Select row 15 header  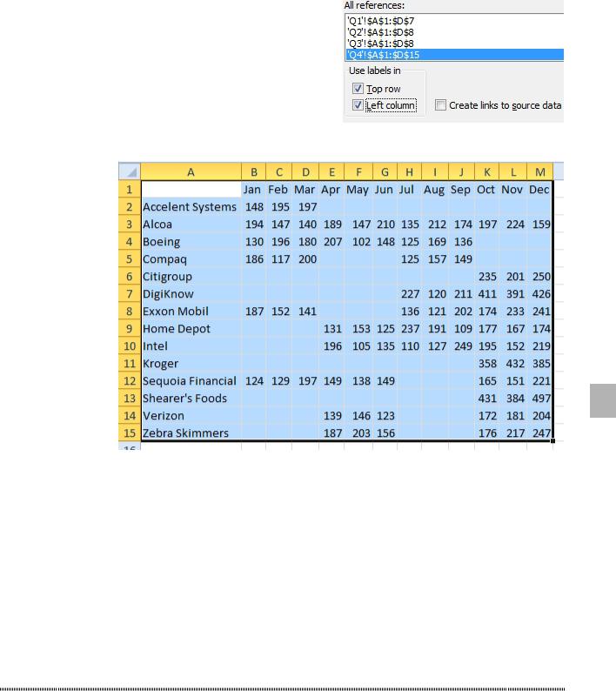click(x=130, y=433)
